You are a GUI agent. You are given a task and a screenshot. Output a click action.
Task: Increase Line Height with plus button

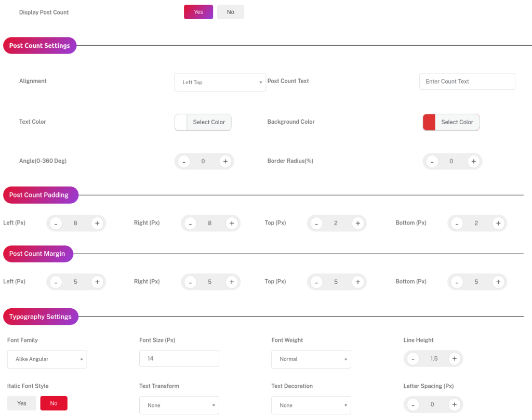click(x=454, y=359)
